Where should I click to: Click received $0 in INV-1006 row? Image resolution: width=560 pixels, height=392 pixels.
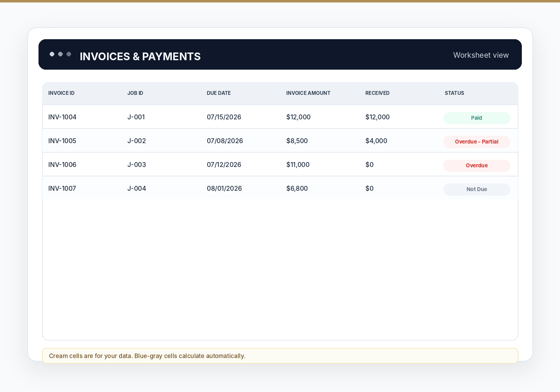[x=370, y=164]
